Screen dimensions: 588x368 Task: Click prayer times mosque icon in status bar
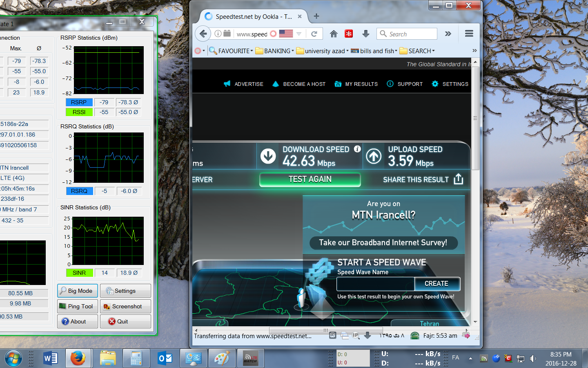click(414, 336)
